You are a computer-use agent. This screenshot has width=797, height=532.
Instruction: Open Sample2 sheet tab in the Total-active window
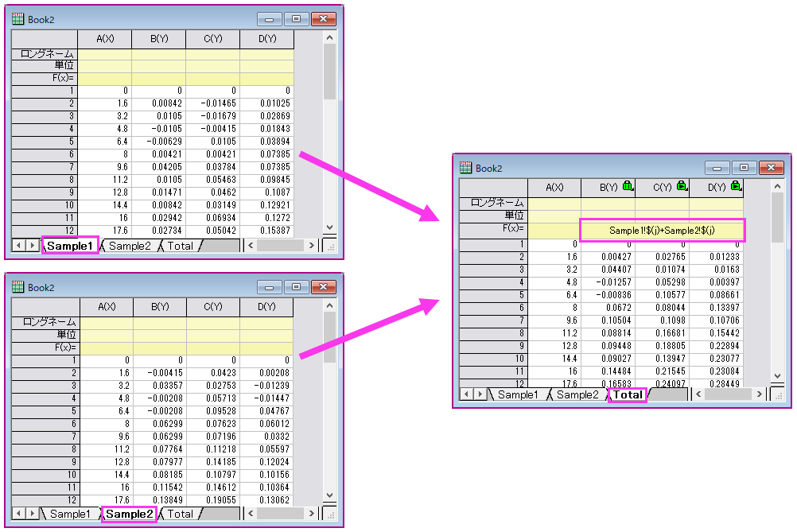(577, 395)
